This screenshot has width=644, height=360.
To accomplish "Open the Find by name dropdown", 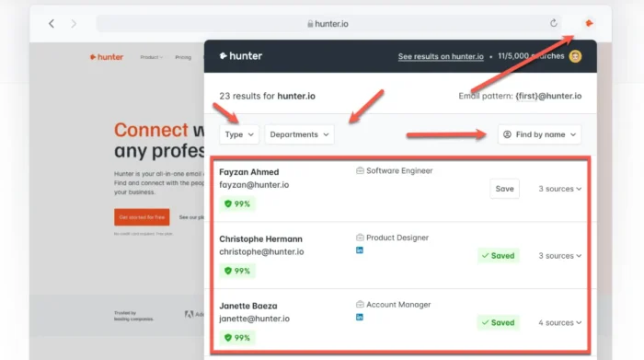I will pyautogui.click(x=540, y=134).
